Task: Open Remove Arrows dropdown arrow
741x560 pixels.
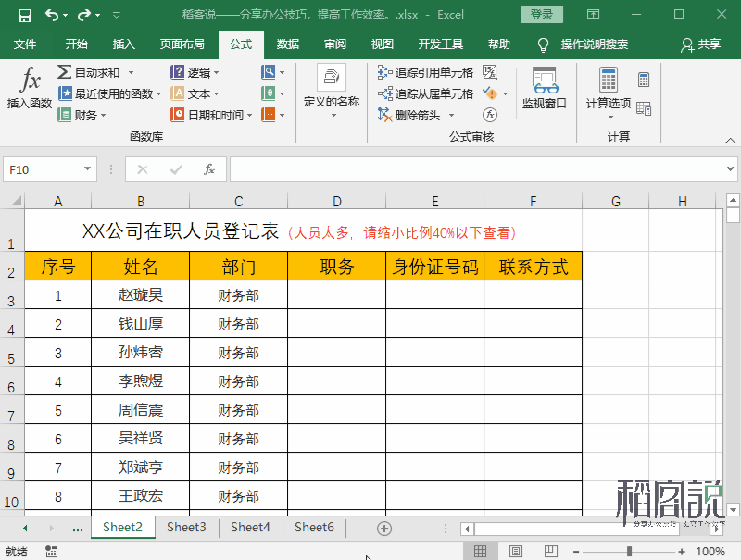Action: tap(451, 115)
